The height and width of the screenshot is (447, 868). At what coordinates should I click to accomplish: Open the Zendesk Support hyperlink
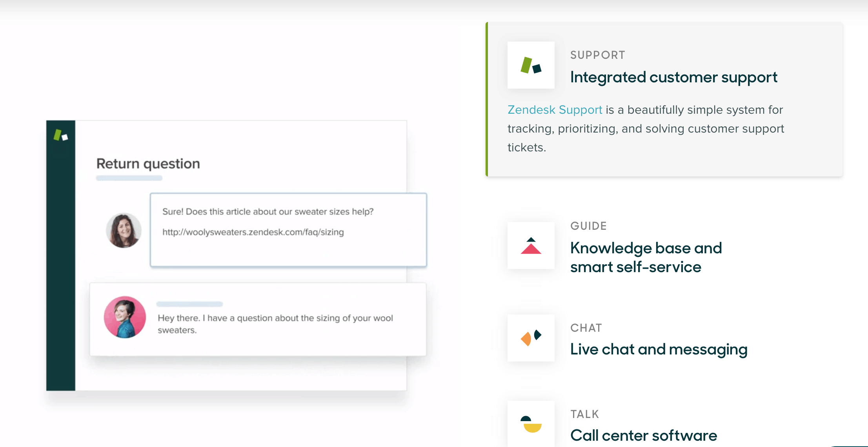tap(555, 110)
